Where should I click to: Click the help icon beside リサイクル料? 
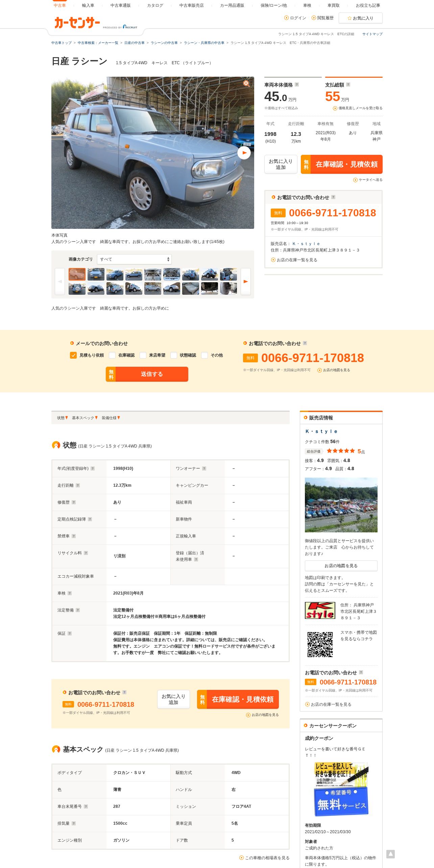pyautogui.click(x=86, y=553)
